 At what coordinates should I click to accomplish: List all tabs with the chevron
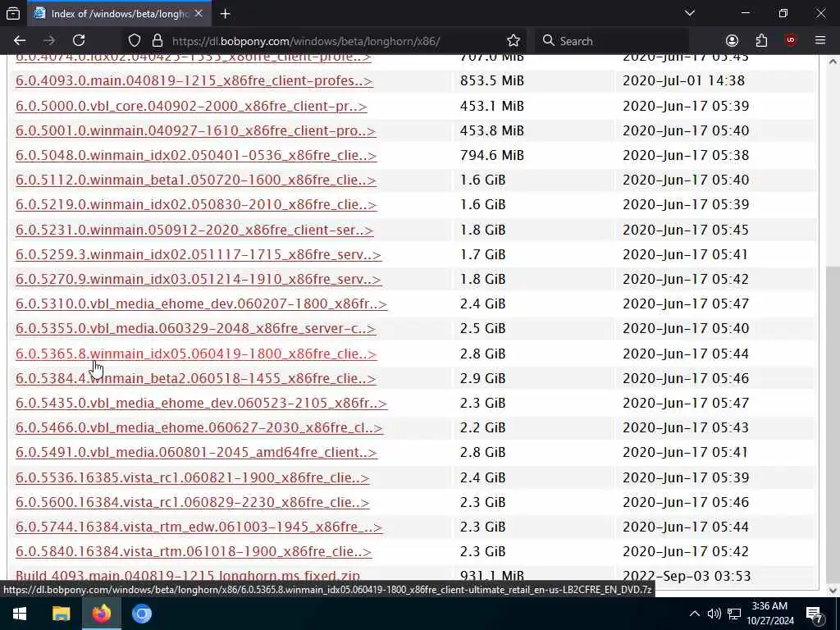(x=689, y=13)
